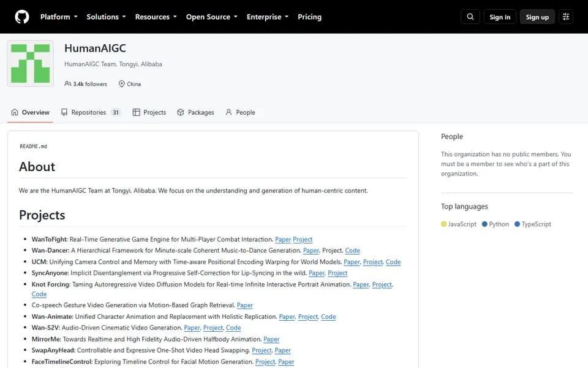The height and width of the screenshot is (368, 588).
Task: Open the SwapAnyHead Project link
Action: 262,350
